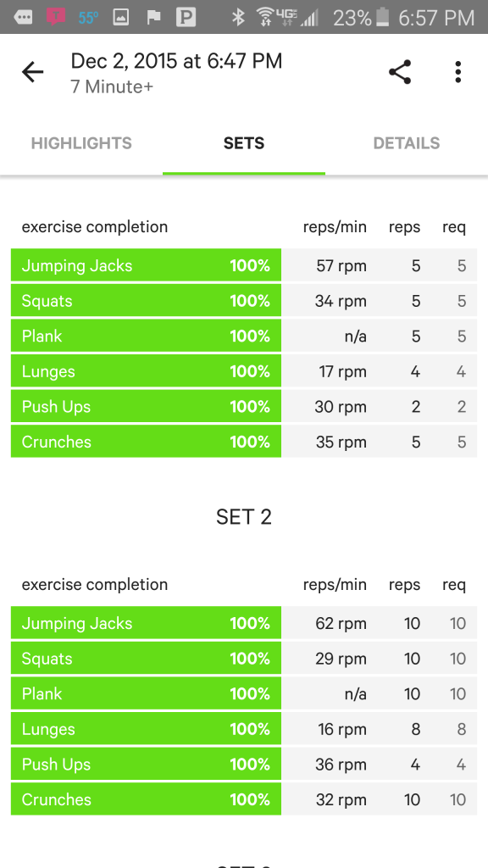Tap the back arrow icon
The image size is (488, 868).
pos(33,72)
